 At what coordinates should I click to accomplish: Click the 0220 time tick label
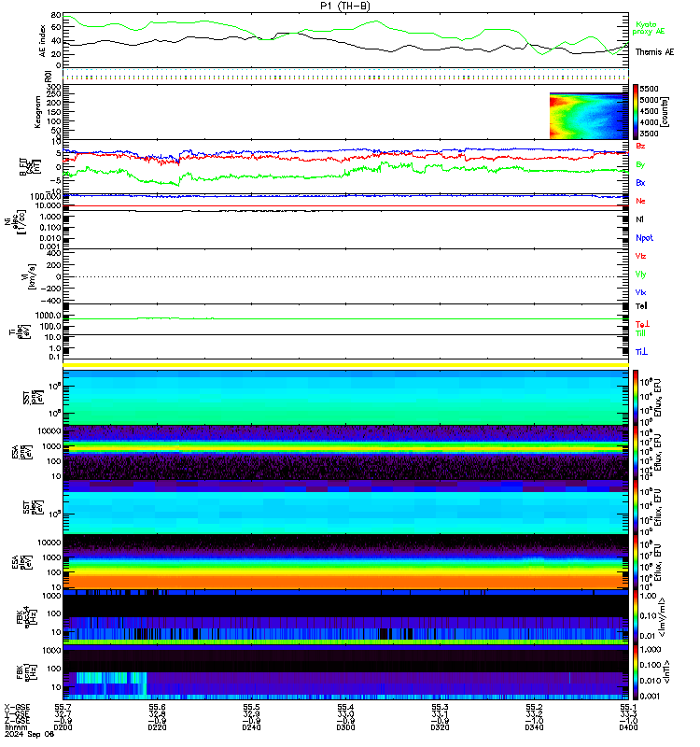pyautogui.click(x=157, y=727)
